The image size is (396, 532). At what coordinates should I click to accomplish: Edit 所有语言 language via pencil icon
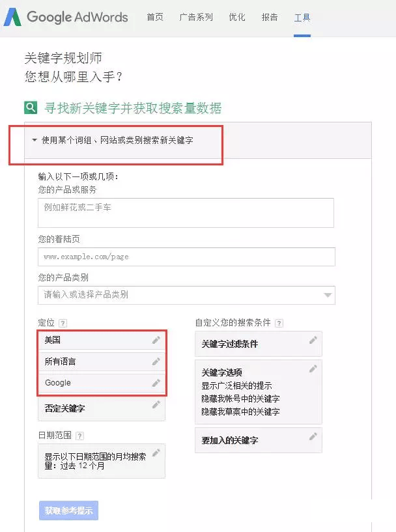[156, 361]
